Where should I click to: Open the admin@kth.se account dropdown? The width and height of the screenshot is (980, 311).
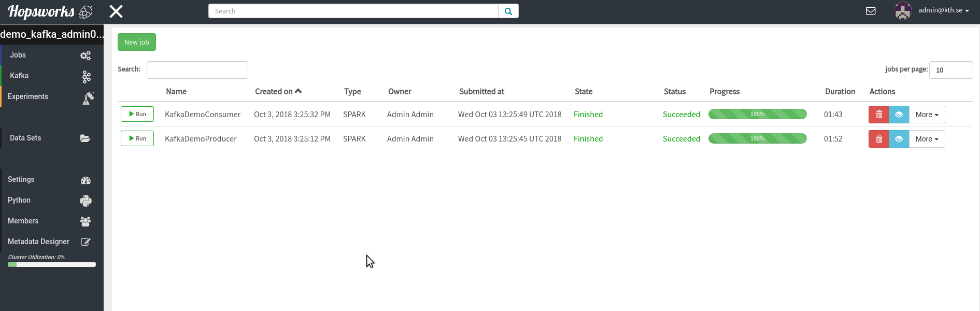click(x=944, y=10)
